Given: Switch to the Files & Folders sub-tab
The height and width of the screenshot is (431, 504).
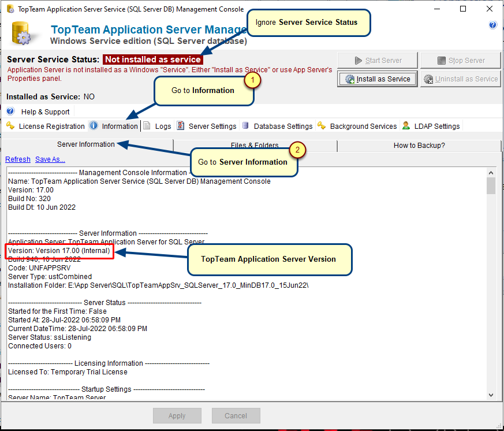Looking at the screenshot, I should pyautogui.click(x=255, y=146).
